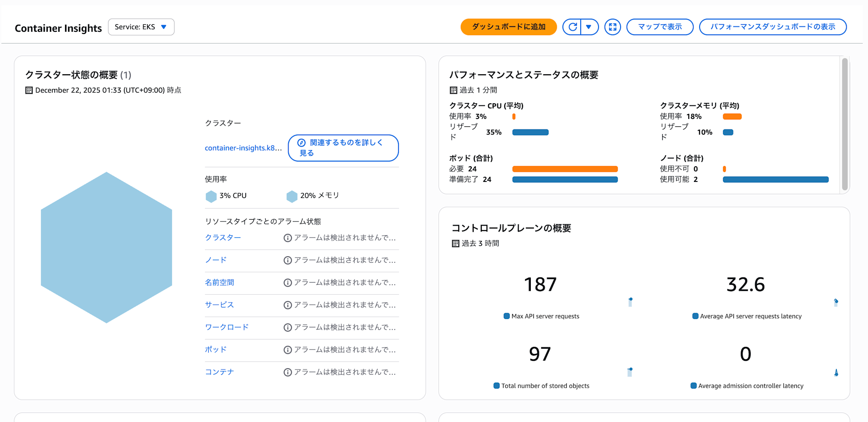Click the fullscreen expand icon
This screenshot has width=868, height=422.
[x=612, y=27]
